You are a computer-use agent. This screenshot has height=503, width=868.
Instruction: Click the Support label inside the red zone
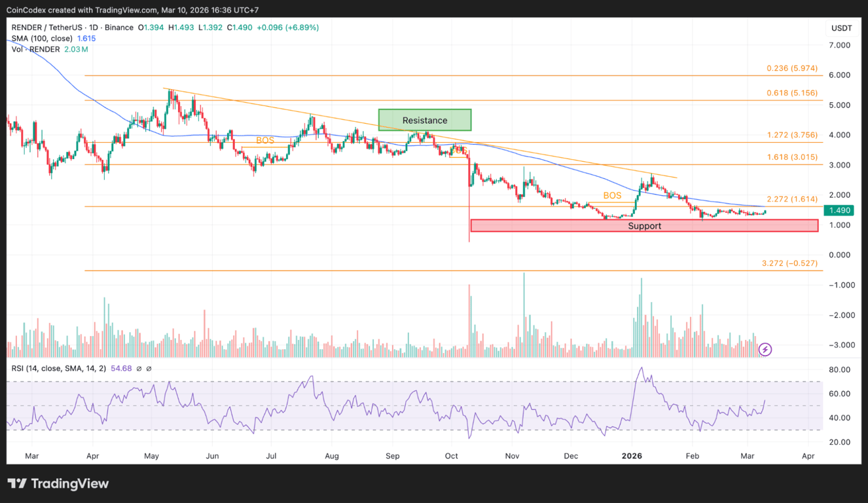(x=644, y=225)
